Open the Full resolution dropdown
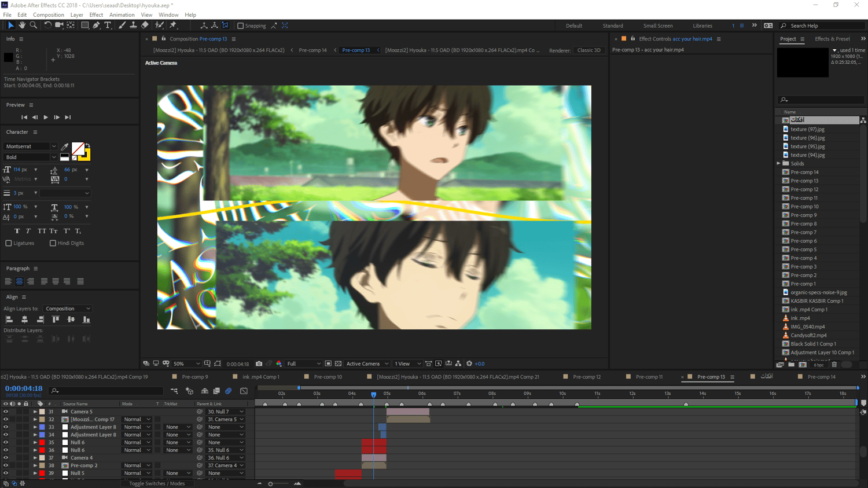Viewport: 868px width, 488px height. click(x=303, y=364)
